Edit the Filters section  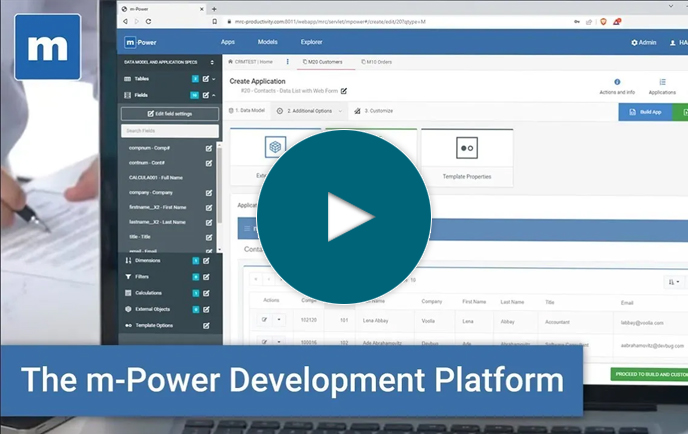tap(206, 277)
